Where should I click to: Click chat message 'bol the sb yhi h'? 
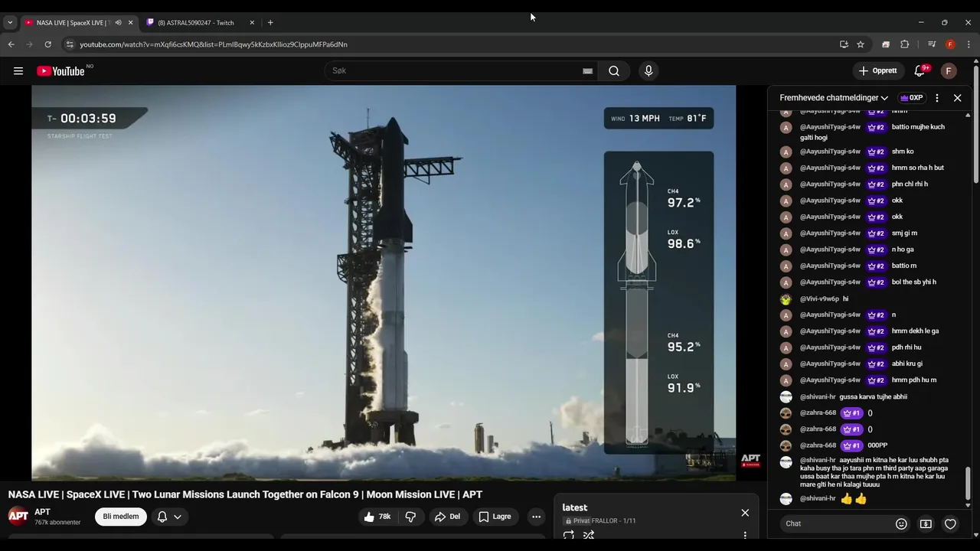coord(914,282)
